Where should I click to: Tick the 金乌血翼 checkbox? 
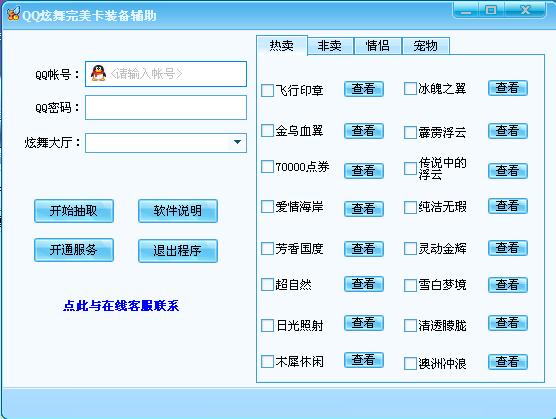pyautogui.click(x=267, y=131)
